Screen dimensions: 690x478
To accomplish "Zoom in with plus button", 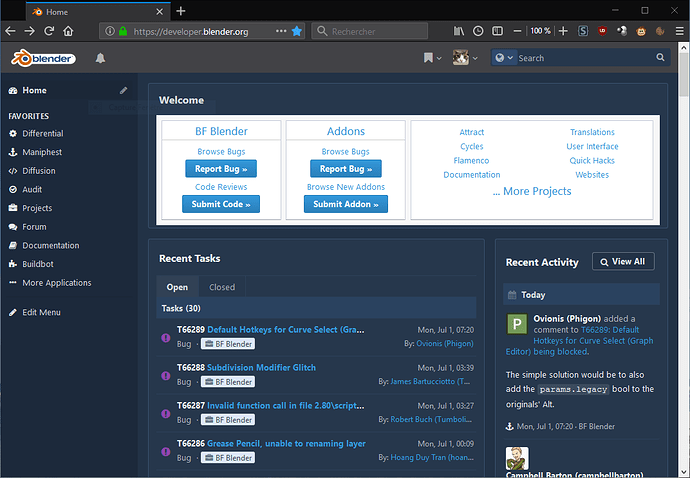I will pyautogui.click(x=563, y=31).
